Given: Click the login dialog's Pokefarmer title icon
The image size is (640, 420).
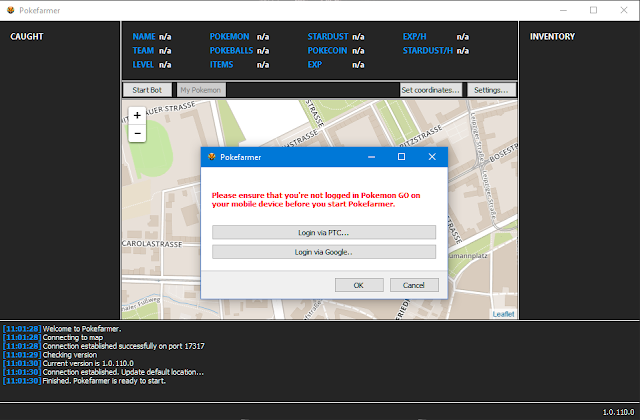Looking at the screenshot, I should click(x=211, y=157).
